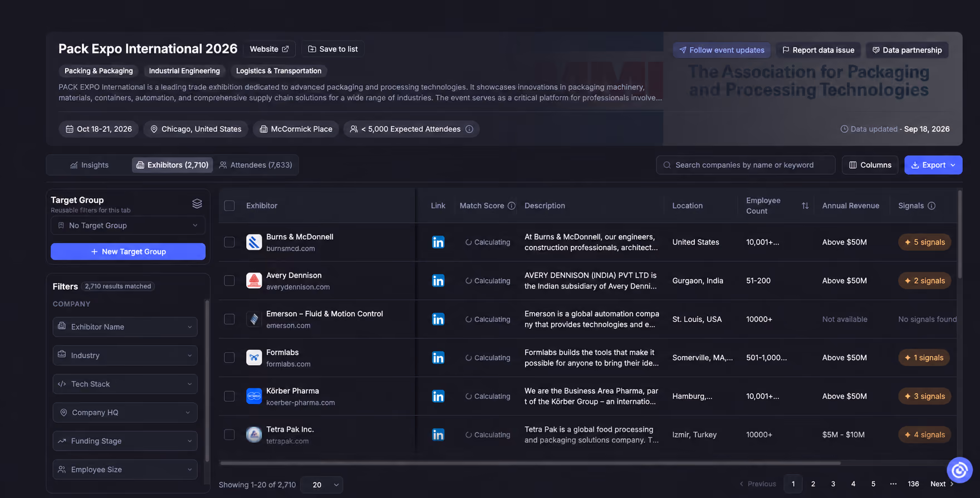Image resolution: width=980 pixels, height=498 pixels.
Task: Click the filters panel scrollbar
Action: pyautogui.click(x=207, y=382)
